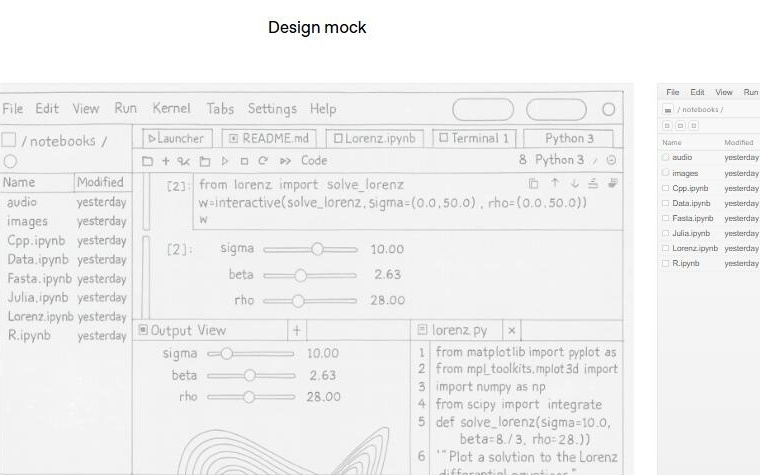Click the restart kernel icon in toolbar
The image size is (760, 475).
[x=263, y=161]
